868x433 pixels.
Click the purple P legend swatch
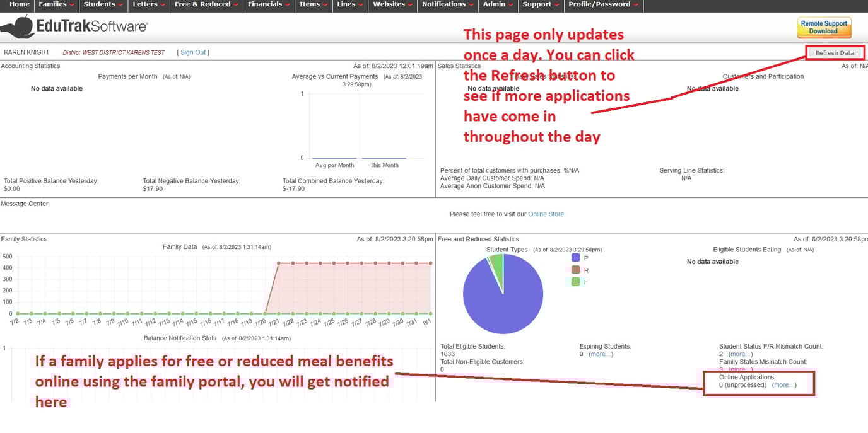coord(575,258)
